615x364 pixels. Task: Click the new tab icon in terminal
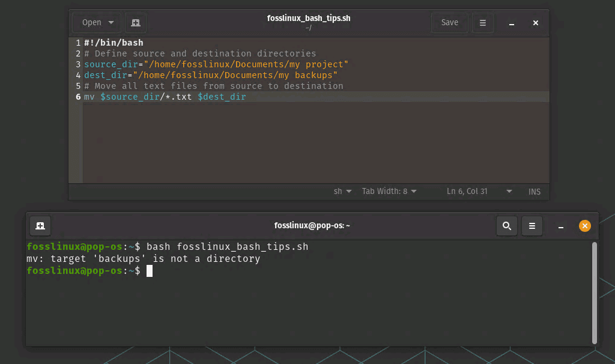pos(40,226)
